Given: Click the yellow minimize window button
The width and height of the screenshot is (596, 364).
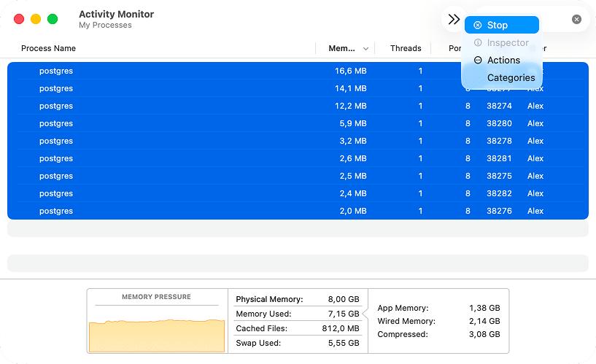Looking at the screenshot, I should (x=36, y=19).
